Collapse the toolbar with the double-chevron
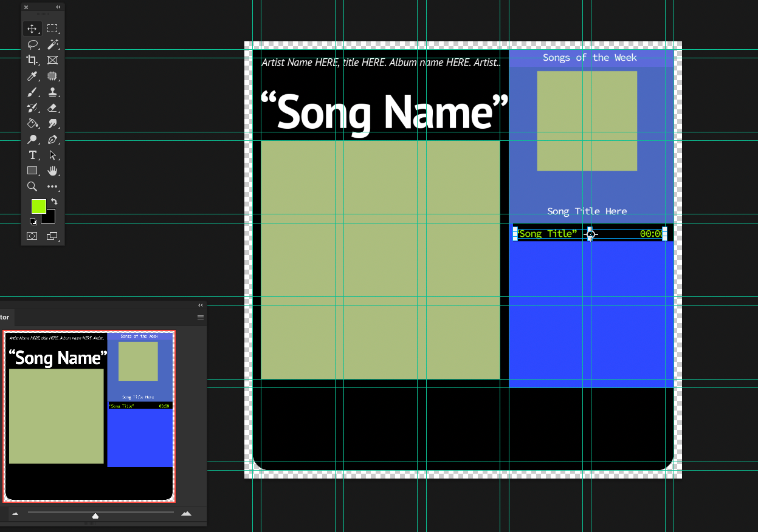Image resolution: width=758 pixels, height=532 pixels. 57,7
